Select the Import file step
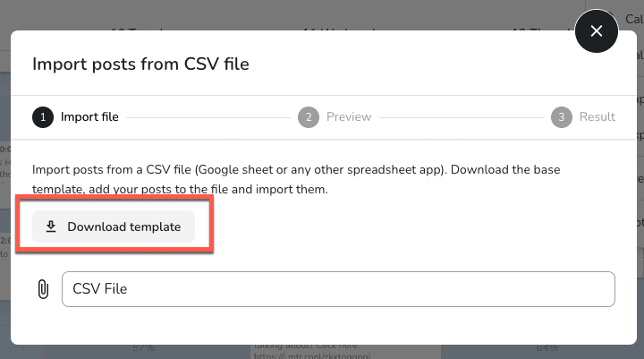Viewport: 644px width, 359px height. coord(75,117)
